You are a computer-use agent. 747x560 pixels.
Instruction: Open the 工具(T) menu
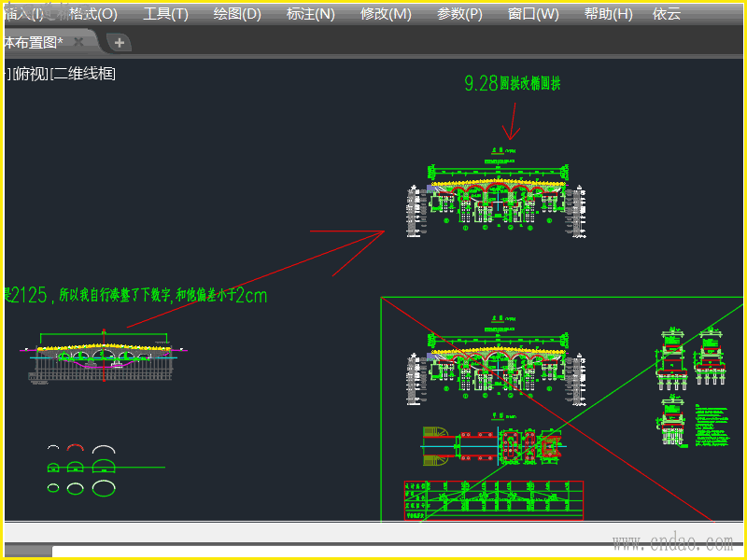pos(166,14)
